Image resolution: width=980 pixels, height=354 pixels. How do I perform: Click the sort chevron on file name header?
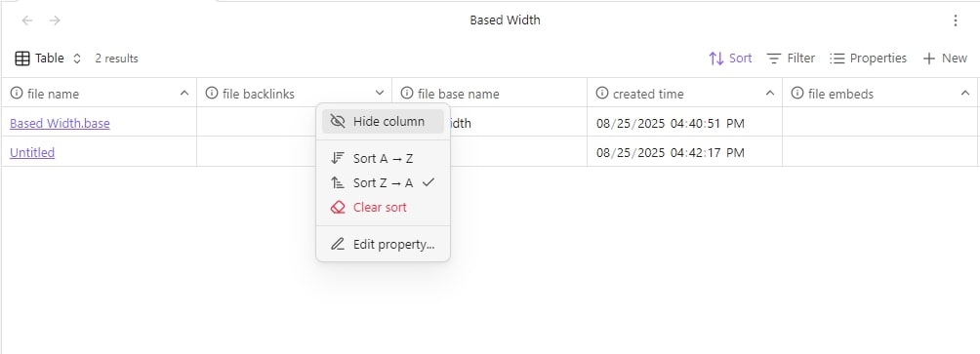tap(184, 93)
